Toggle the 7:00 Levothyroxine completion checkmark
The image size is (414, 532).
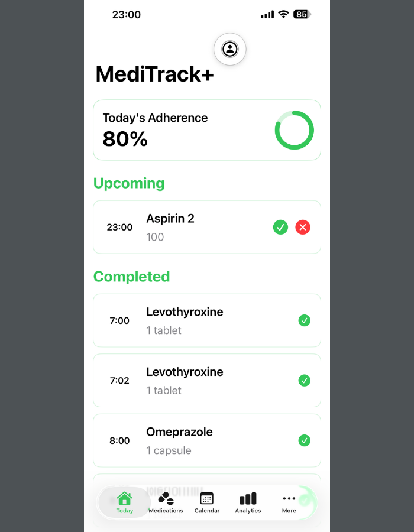click(x=304, y=320)
